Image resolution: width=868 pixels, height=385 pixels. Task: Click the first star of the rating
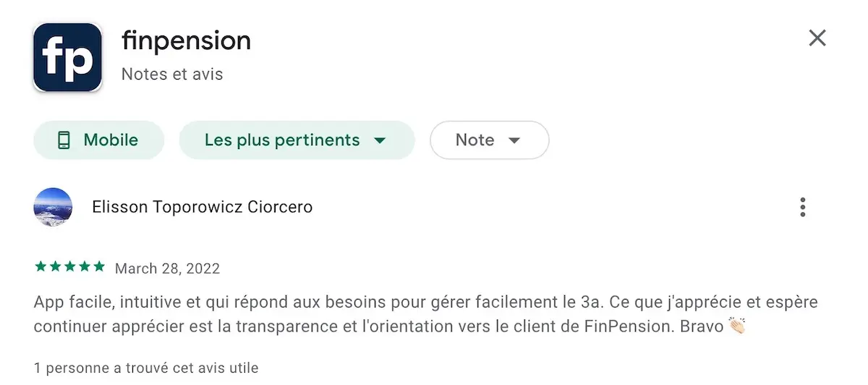coord(40,267)
